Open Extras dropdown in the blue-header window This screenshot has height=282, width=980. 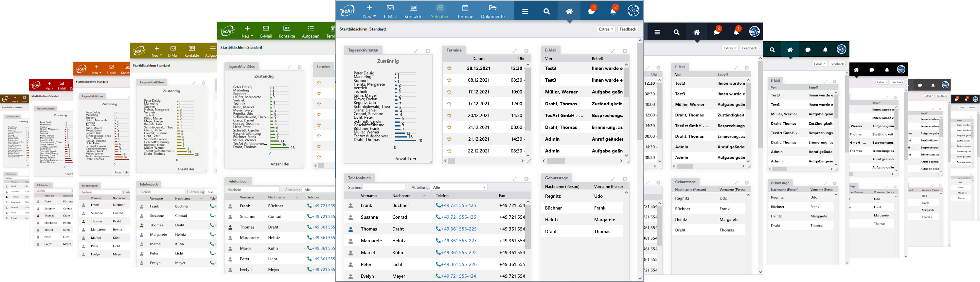[606, 29]
